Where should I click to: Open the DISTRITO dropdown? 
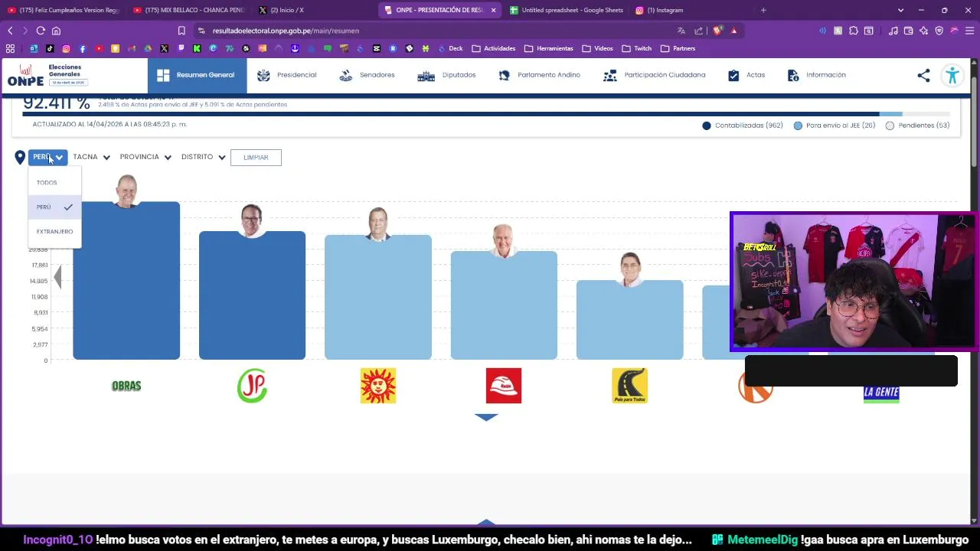[x=204, y=157]
